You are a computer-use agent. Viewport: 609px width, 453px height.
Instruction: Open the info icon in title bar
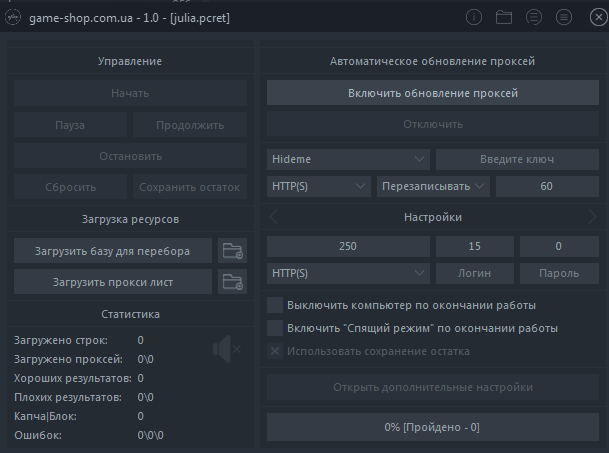473,17
